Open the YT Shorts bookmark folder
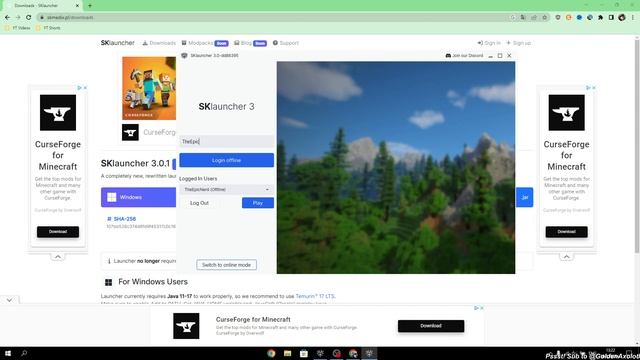Viewport: 640px width, 360px height. point(48,28)
